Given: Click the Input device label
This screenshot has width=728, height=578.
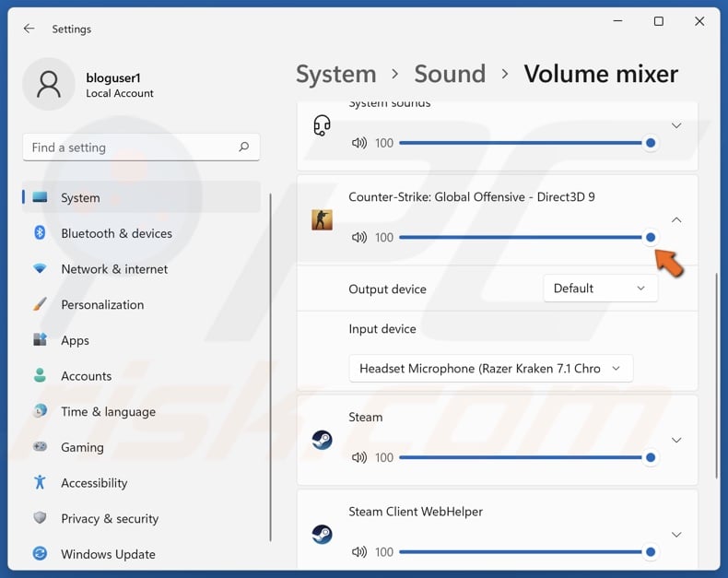Looking at the screenshot, I should [382, 328].
